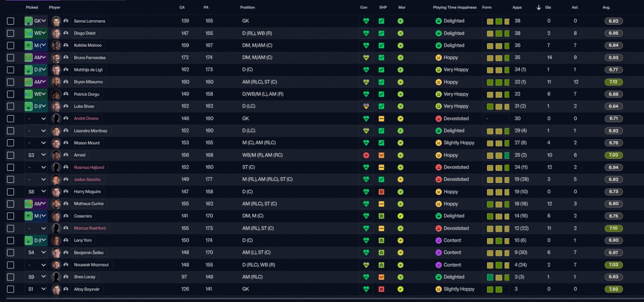Click Altay Bayindir's 7.93 average rating badge
Image resolution: width=644 pixels, height=302 pixels.
614,289
